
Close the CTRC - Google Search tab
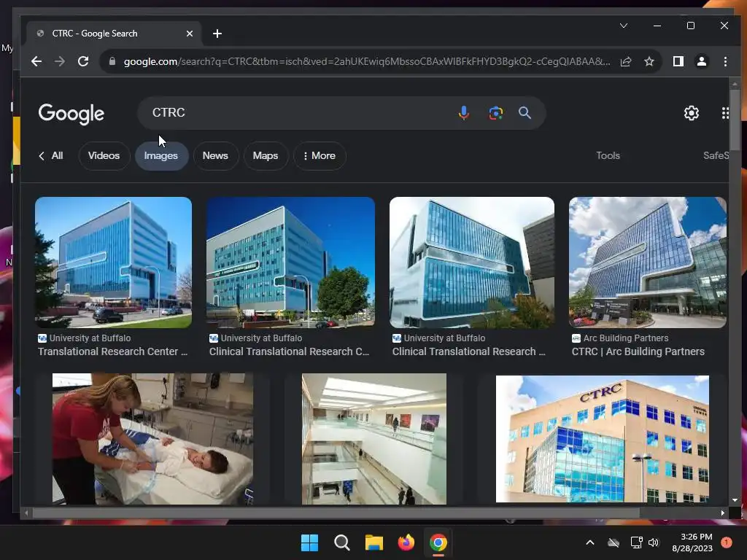coord(190,34)
